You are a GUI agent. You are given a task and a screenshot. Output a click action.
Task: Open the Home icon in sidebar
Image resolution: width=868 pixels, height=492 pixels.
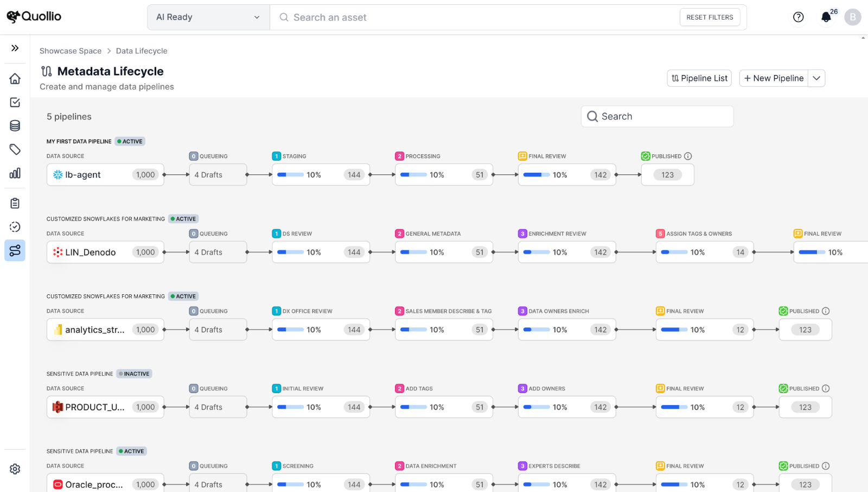(15, 79)
